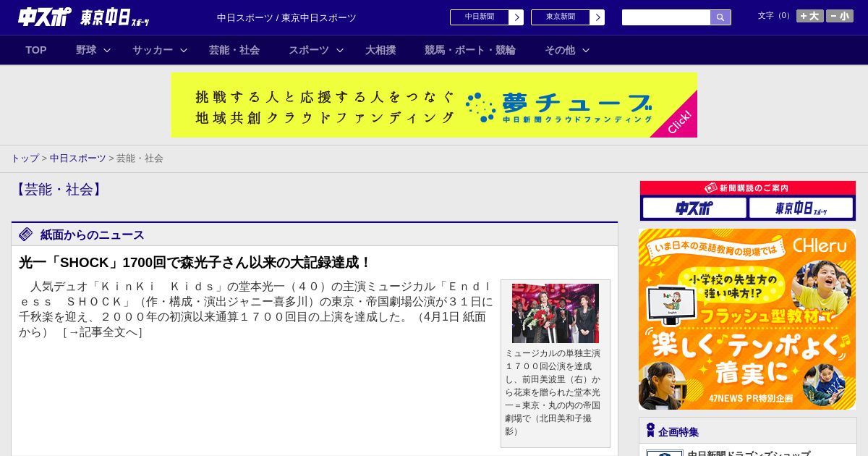Click the 新聞購読のご案内 header
The width and height of the screenshot is (868, 456).
(x=748, y=187)
